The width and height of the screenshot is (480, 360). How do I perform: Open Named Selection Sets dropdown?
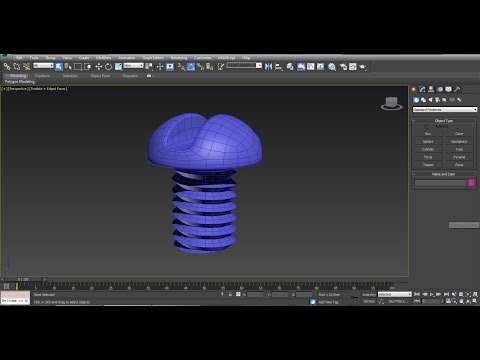[244, 65]
